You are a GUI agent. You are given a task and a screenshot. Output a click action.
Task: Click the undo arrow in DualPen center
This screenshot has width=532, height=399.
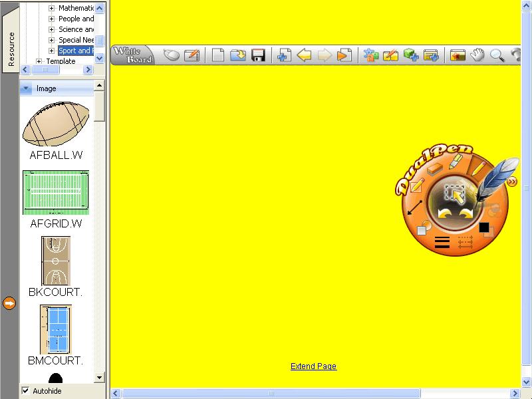point(445,213)
